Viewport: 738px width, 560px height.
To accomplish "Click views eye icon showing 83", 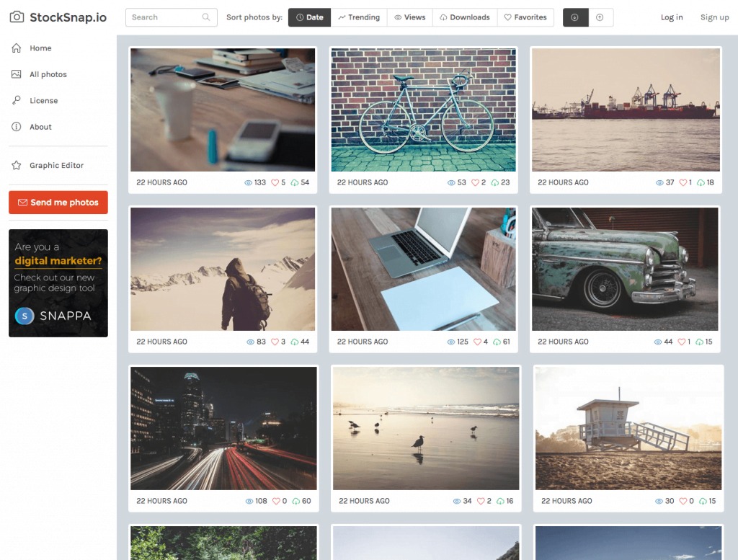I will (x=250, y=342).
